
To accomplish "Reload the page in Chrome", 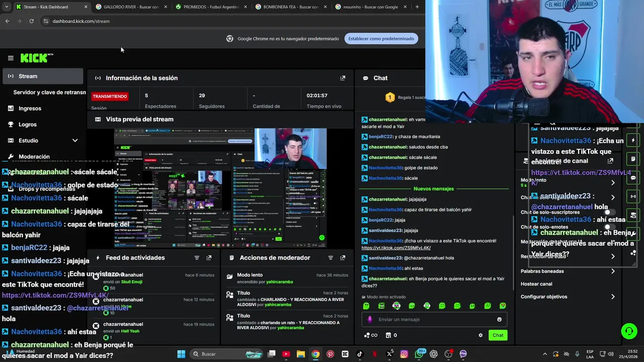I will tap(31, 21).
